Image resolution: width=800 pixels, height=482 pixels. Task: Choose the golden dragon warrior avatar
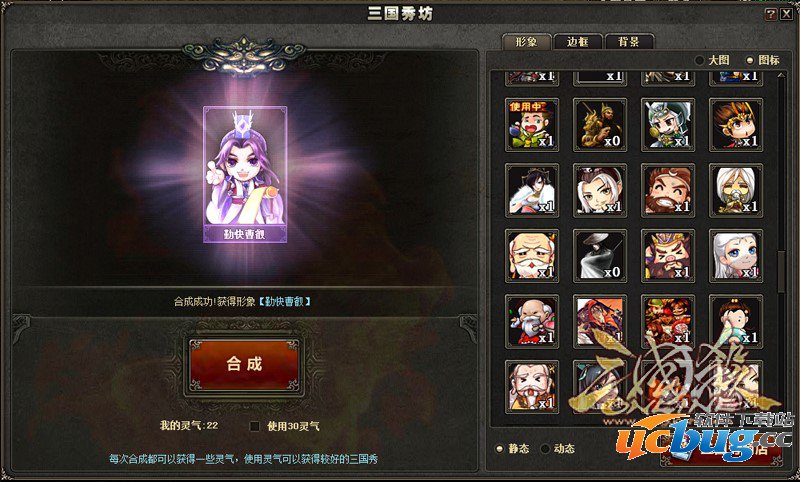[x=599, y=125]
